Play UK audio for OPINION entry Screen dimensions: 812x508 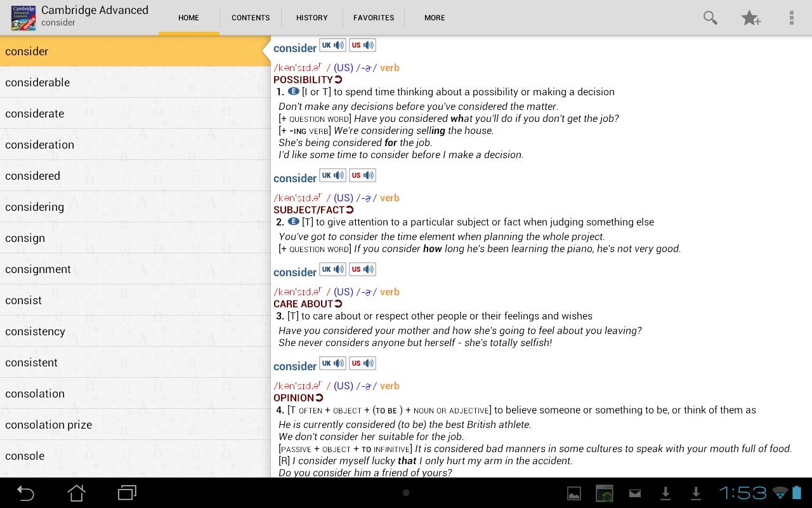(332, 363)
